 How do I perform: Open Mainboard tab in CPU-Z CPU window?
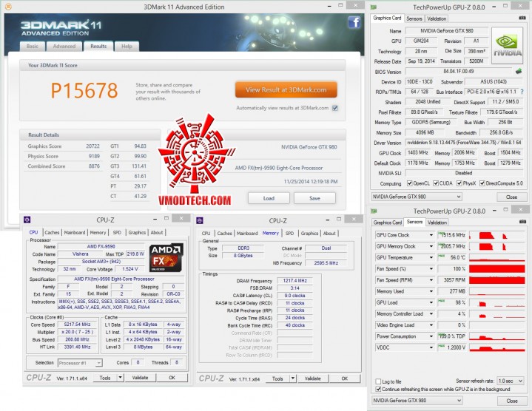75,232
